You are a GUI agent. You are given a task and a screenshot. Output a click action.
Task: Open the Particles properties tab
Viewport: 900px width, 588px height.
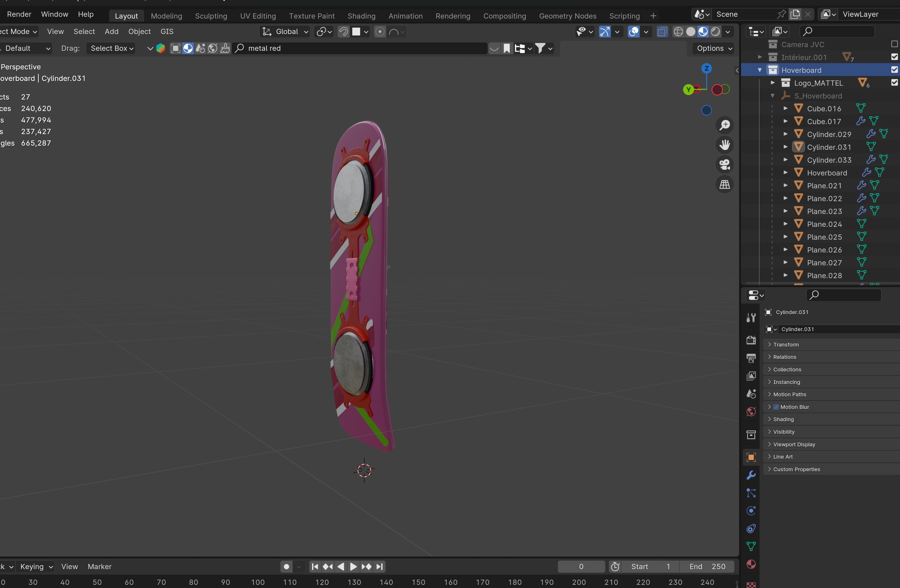(751, 493)
